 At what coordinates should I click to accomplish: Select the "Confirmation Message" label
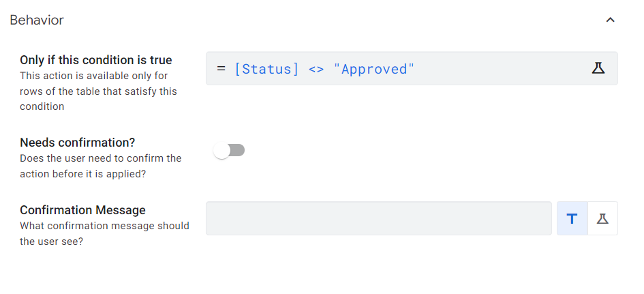82,210
